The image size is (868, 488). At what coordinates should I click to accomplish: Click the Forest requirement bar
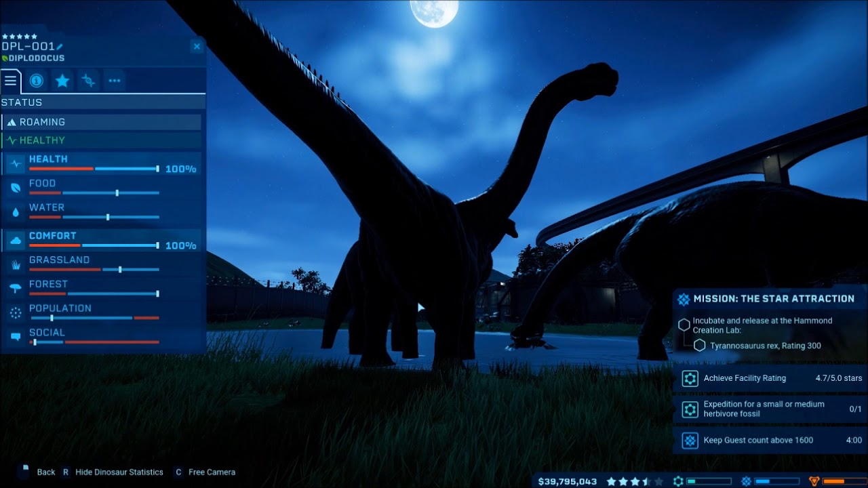(x=94, y=293)
